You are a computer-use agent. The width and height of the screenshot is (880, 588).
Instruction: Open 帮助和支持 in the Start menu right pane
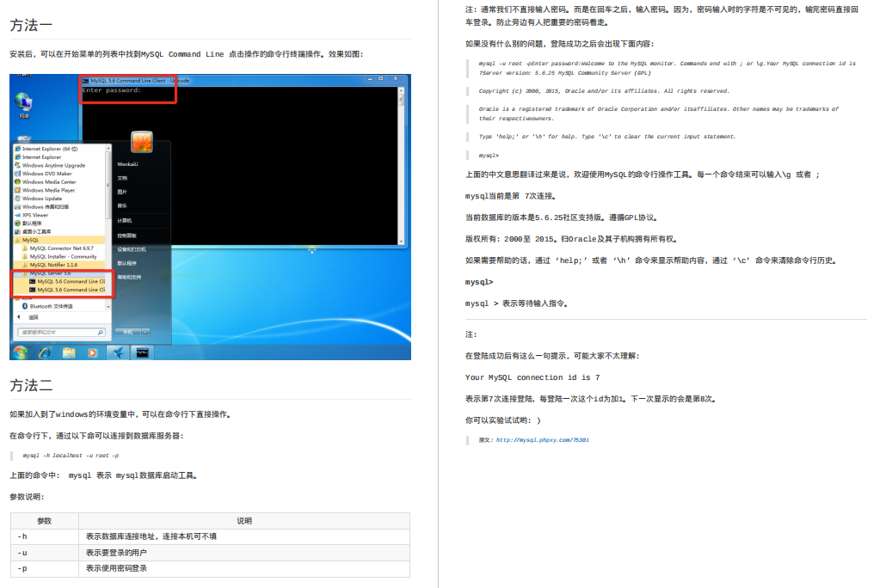coord(129,277)
